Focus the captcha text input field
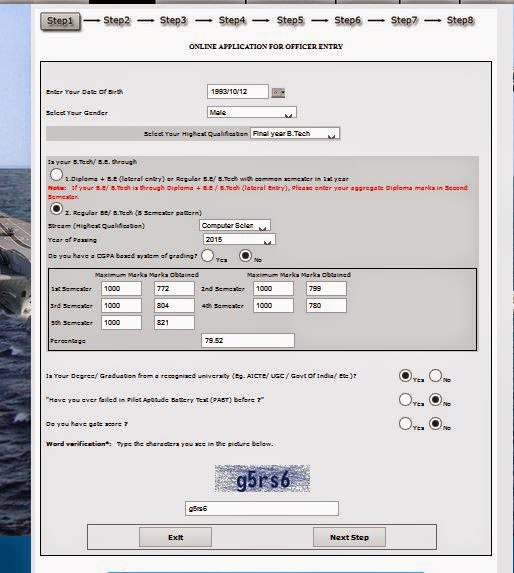This screenshot has width=514, height=573. pos(262,508)
